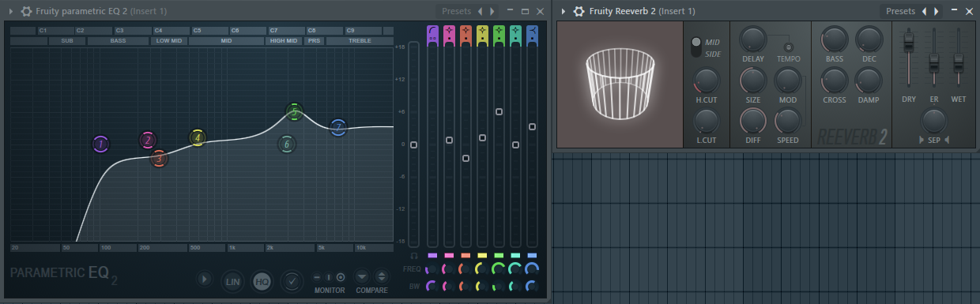Click the play arrow button in EQ

(205, 280)
